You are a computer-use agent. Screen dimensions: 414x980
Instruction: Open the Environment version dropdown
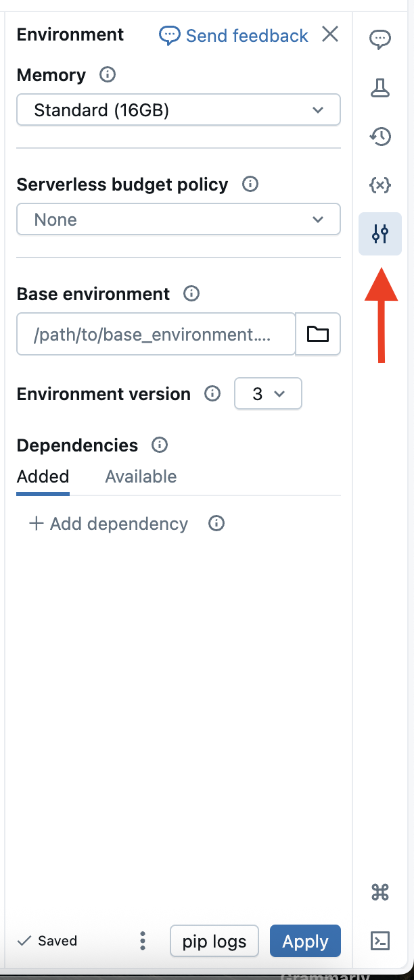pyautogui.click(x=267, y=394)
